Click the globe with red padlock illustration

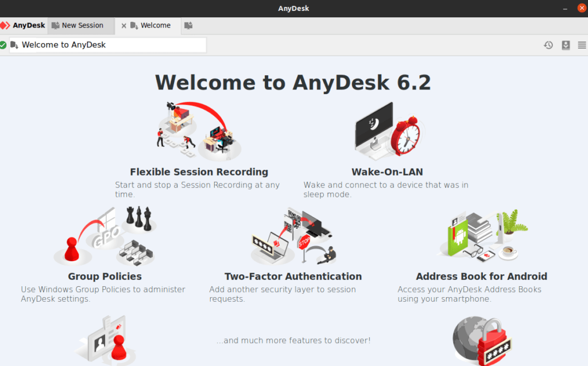pos(482,341)
